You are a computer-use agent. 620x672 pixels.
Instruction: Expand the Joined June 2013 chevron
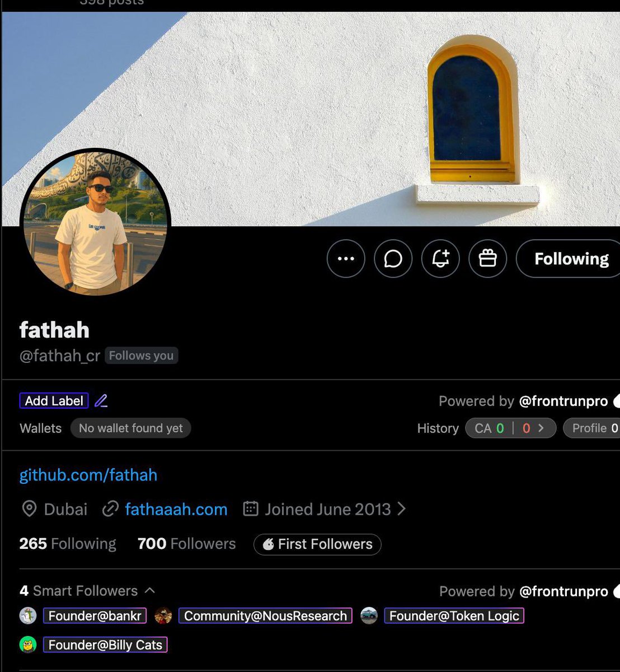(401, 509)
